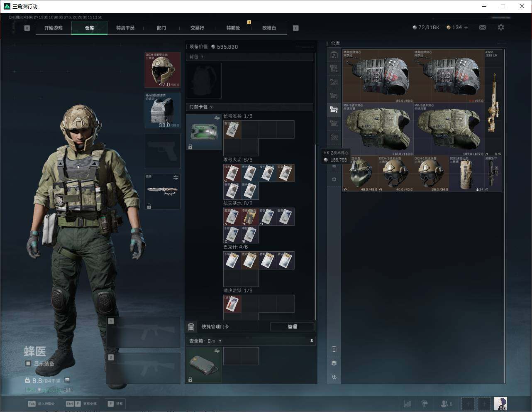This screenshot has width=532, height=412.
Task: Switch to the 仓库 tab
Action: (90, 28)
